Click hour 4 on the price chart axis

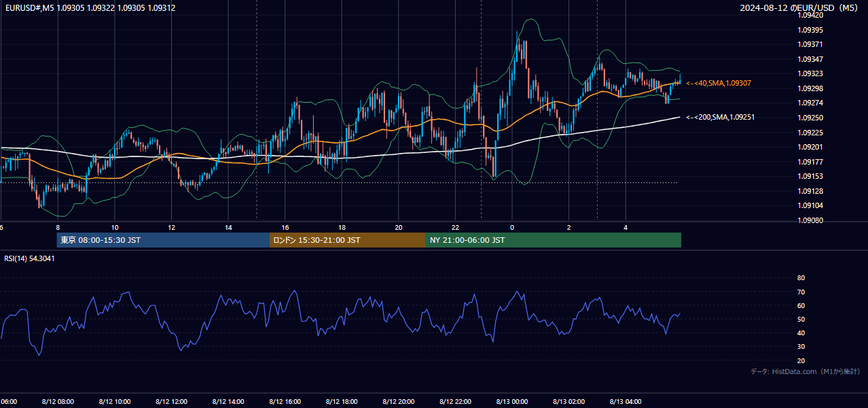pyautogui.click(x=626, y=227)
